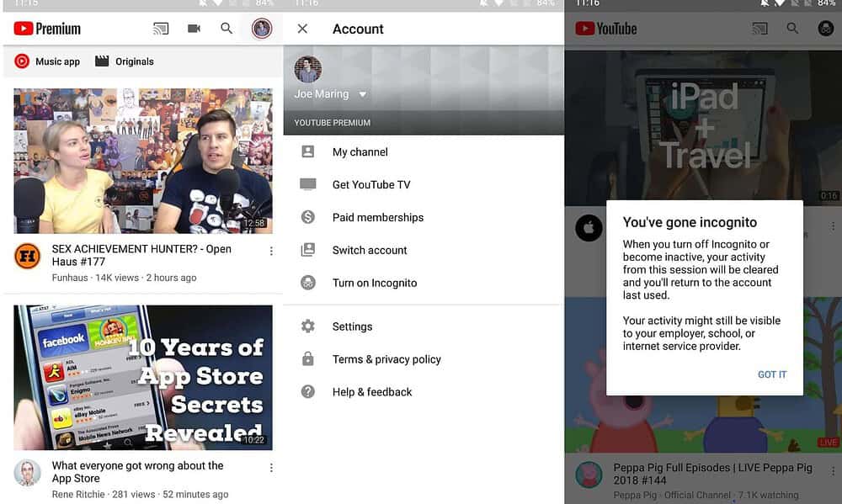Play the 10 Years of App Store thumbnail
842x504 pixels.
[143, 377]
